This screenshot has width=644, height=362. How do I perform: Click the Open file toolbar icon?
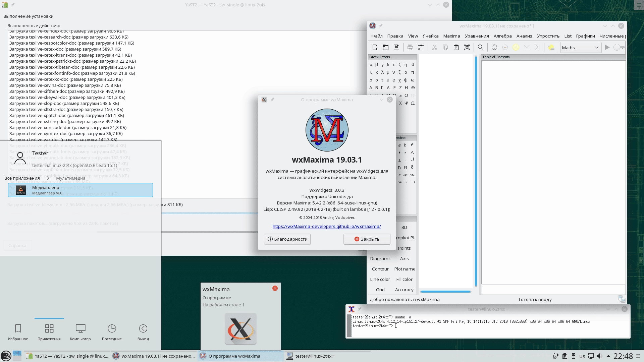(x=386, y=48)
